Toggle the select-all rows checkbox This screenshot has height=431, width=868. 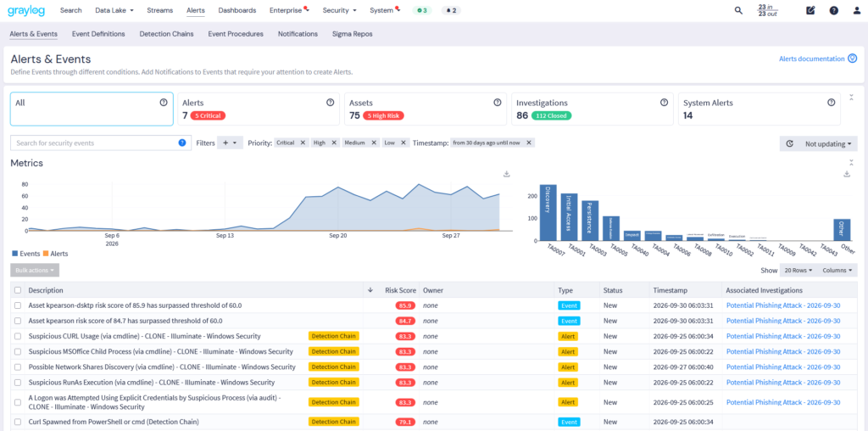pos(19,290)
